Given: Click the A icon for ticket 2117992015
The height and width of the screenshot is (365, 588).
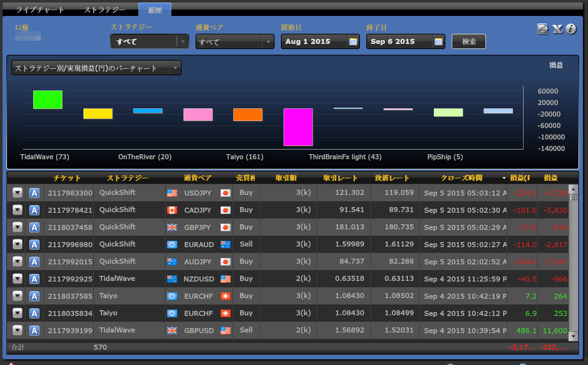Looking at the screenshot, I should click(34, 261).
